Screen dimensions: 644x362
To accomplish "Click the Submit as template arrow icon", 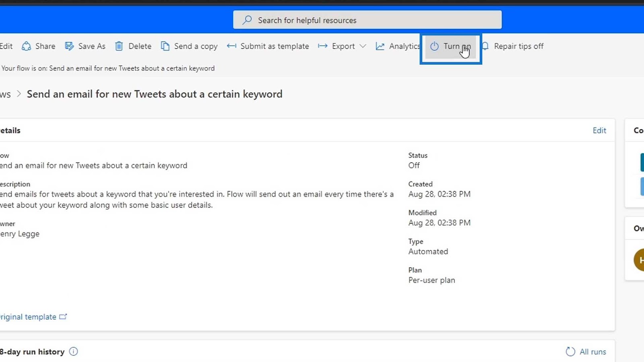I will (x=231, y=46).
